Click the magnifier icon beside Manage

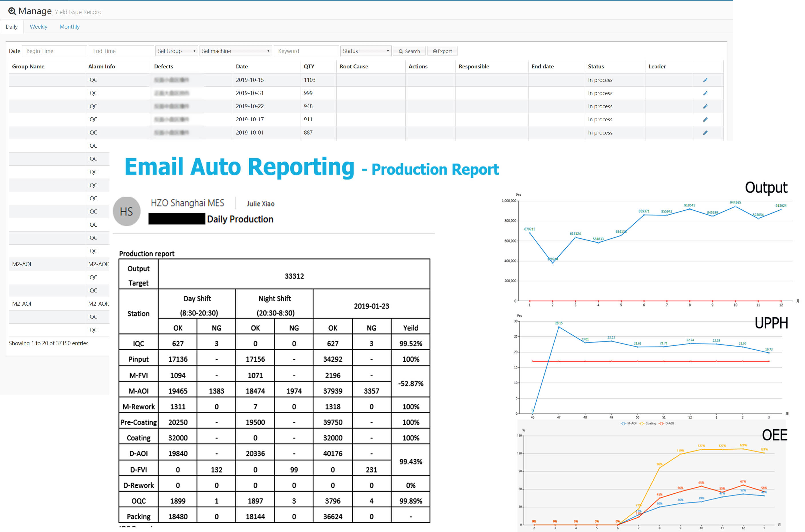pyautogui.click(x=12, y=11)
